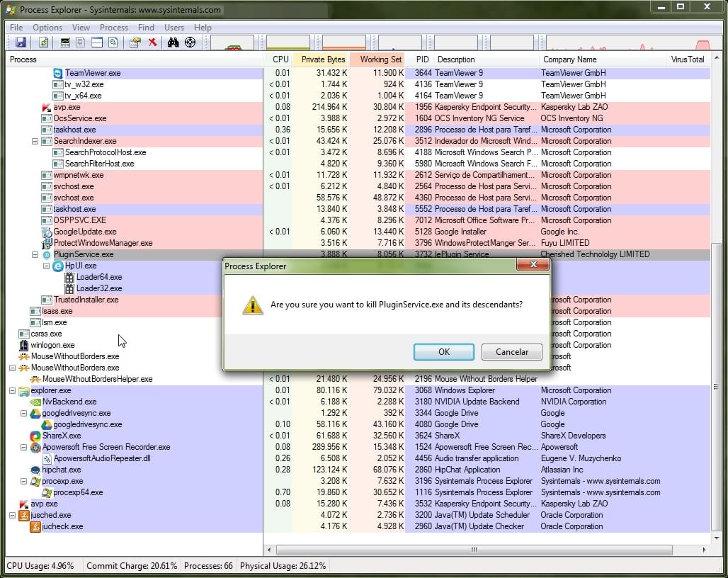Screen dimensions: 728x578
Task: Open the View menu
Action: 81,28
